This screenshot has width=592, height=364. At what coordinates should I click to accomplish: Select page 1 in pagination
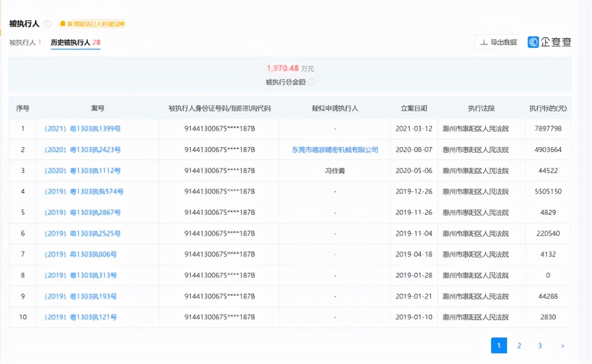(498, 345)
